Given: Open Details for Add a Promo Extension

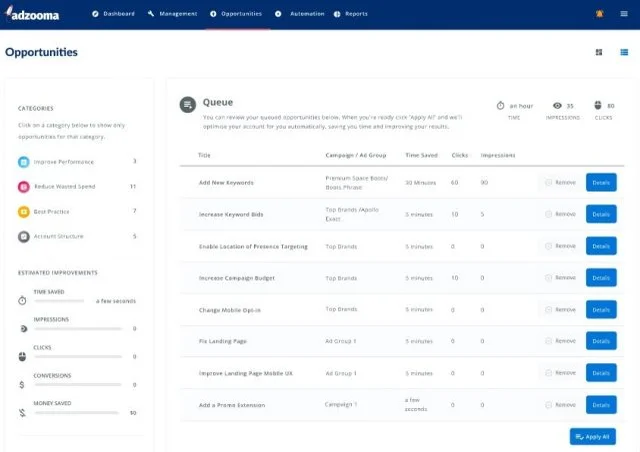Looking at the screenshot, I should [601, 405].
